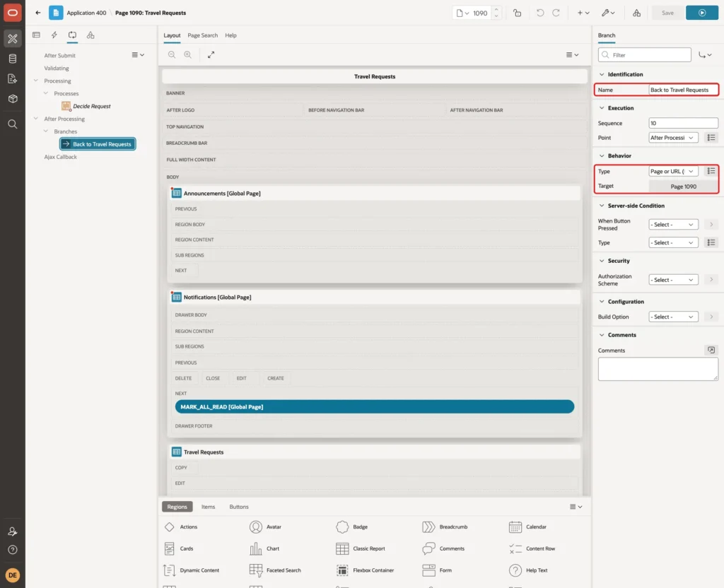Click the Undo icon
724x588 pixels.
(x=539, y=13)
